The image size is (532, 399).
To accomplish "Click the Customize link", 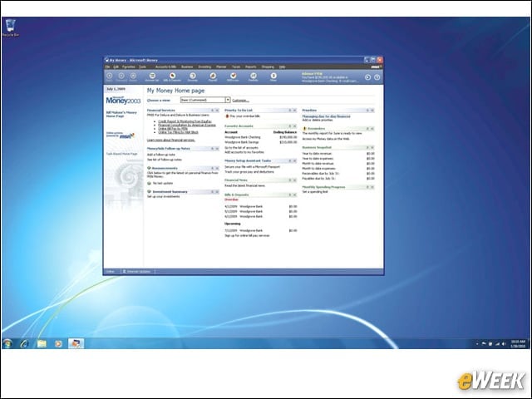I will 240,101.
